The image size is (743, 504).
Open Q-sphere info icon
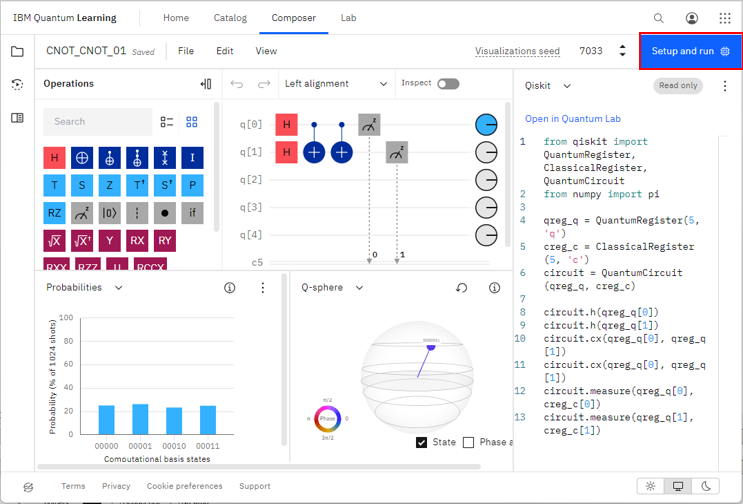pyautogui.click(x=494, y=288)
